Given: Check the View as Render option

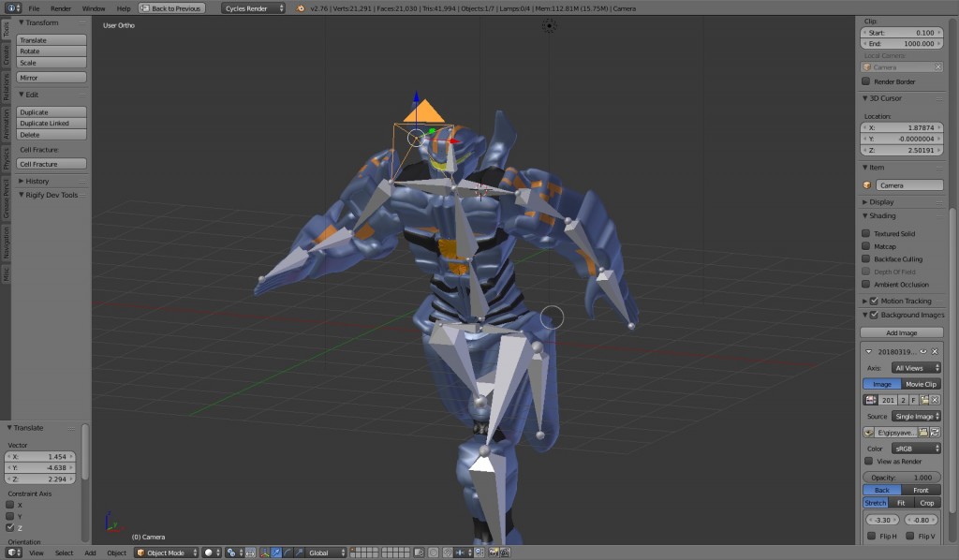Looking at the screenshot, I should point(869,461).
